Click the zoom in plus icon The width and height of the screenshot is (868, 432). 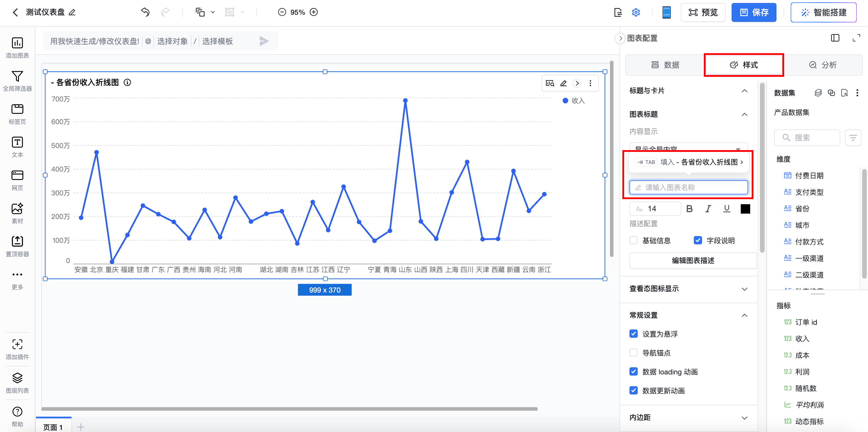click(314, 12)
